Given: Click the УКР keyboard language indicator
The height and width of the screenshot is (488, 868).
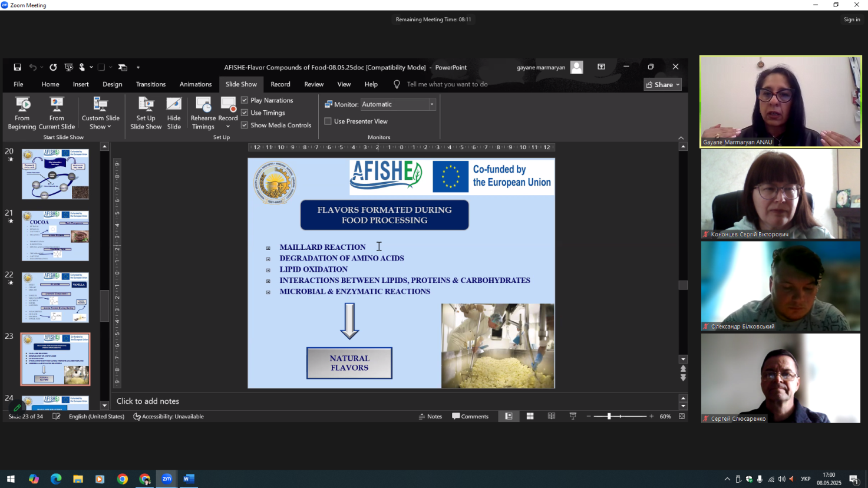Looking at the screenshot, I should click(x=806, y=479).
